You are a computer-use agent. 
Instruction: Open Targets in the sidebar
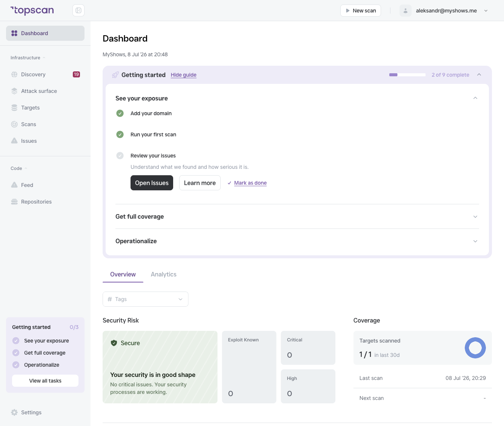click(x=45, y=108)
